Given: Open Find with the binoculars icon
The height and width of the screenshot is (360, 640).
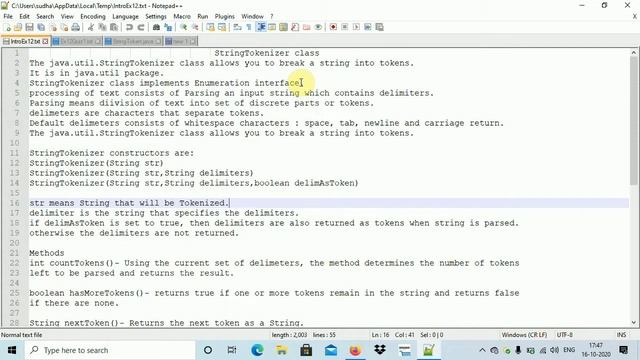Looking at the screenshot, I should coord(156,27).
